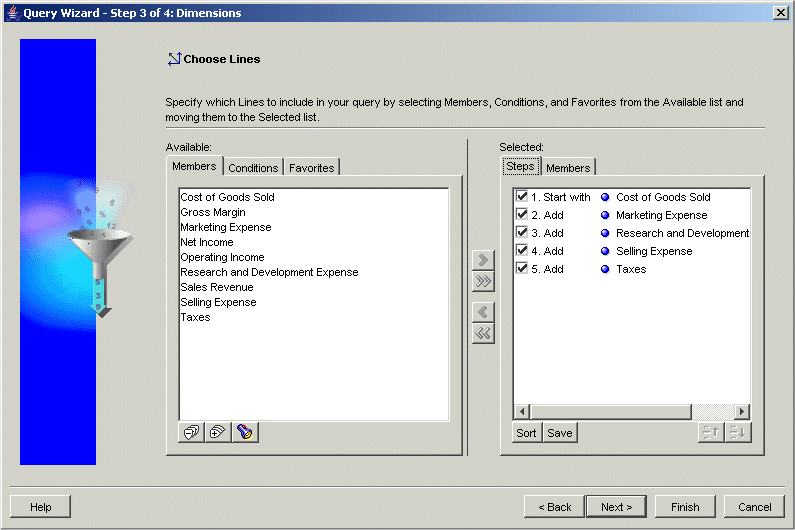Switch to the Favorites tab
This screenshot has width=795, height=530.
pos(311,168)
